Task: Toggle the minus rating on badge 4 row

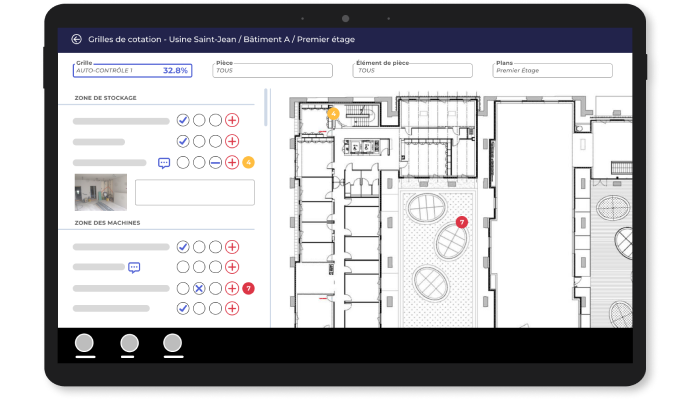Action: point(215,162)
